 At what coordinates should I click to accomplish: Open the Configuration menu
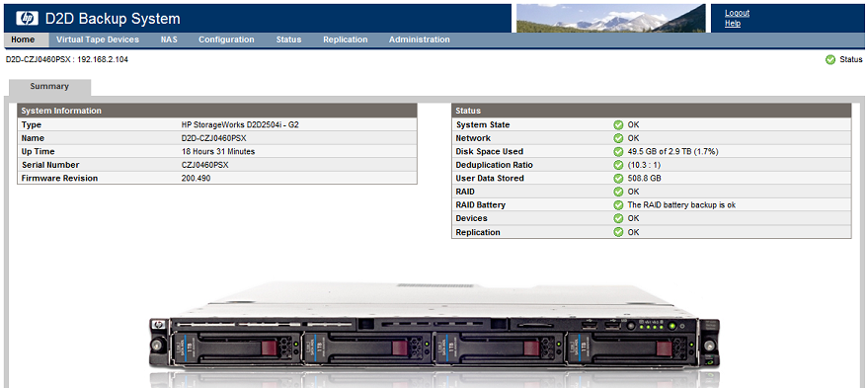pyautogui.click(x=226, y=39)
